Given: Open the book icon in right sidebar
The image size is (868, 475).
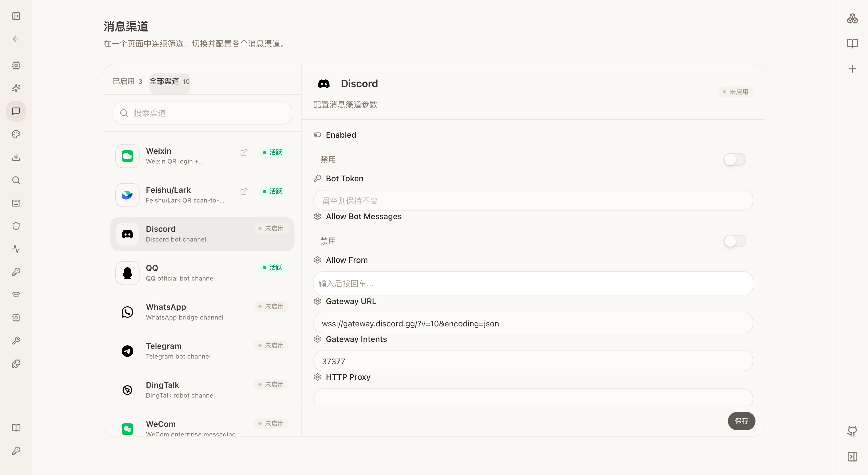Looking at the screenshot, I should click(x=852, y=43).
